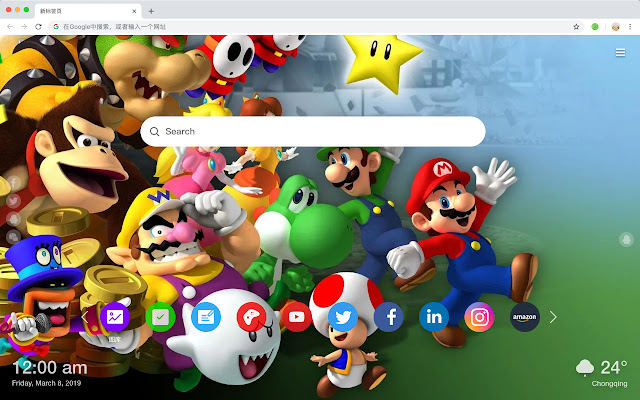Open the hamburger menu on the page

(620, 53)
